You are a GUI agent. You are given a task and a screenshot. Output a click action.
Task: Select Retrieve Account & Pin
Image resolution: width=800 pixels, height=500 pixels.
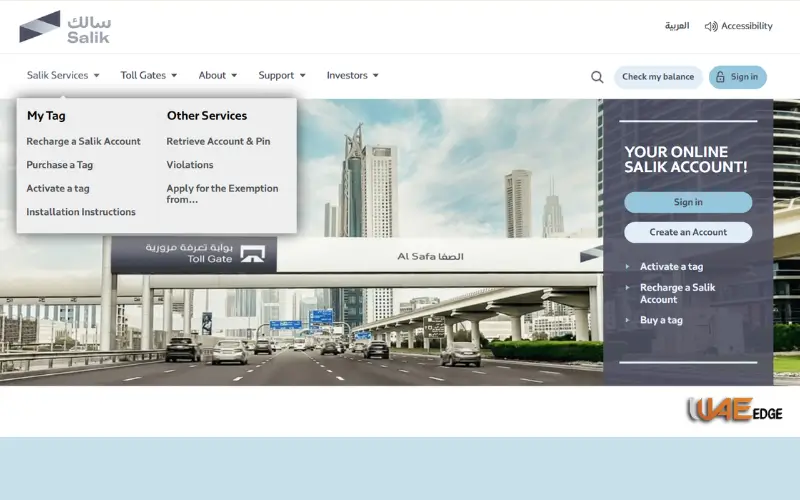[x=218, y=141]
